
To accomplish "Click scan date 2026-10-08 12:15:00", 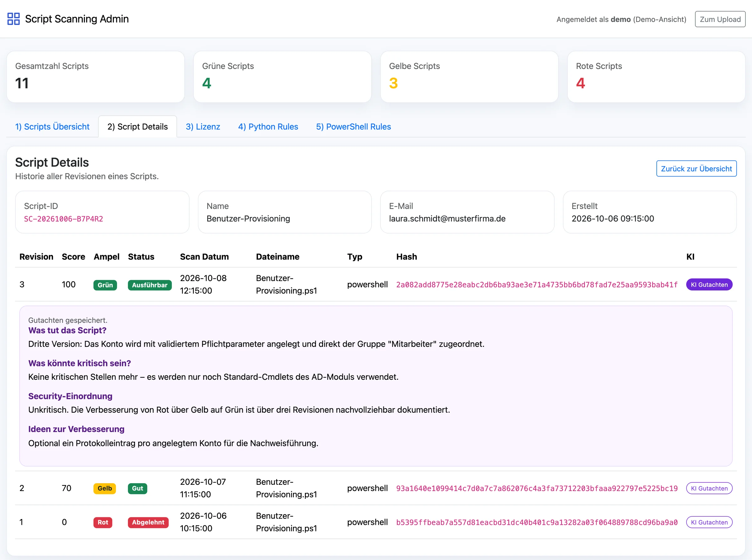I will coord(203,285).
